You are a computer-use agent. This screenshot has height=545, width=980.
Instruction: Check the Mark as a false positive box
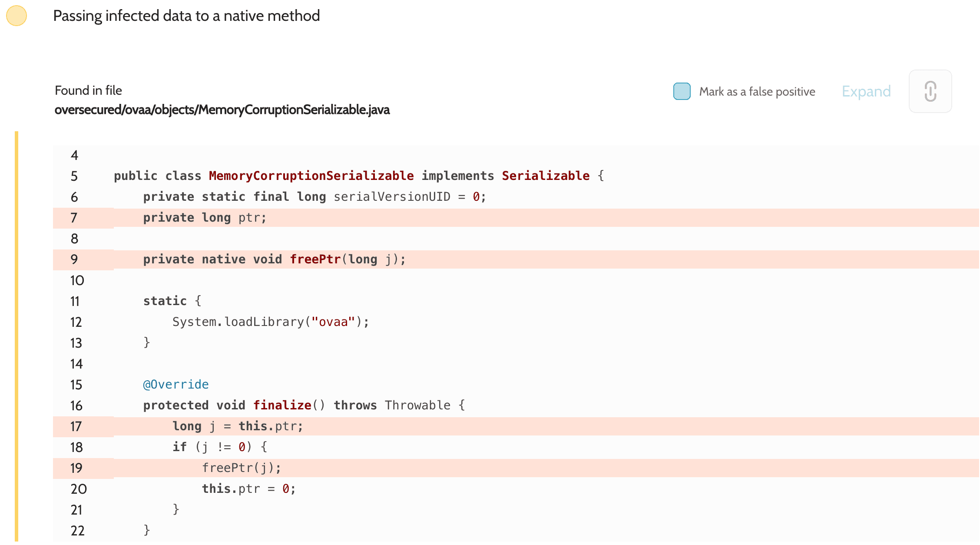click(x=682, y=91)
